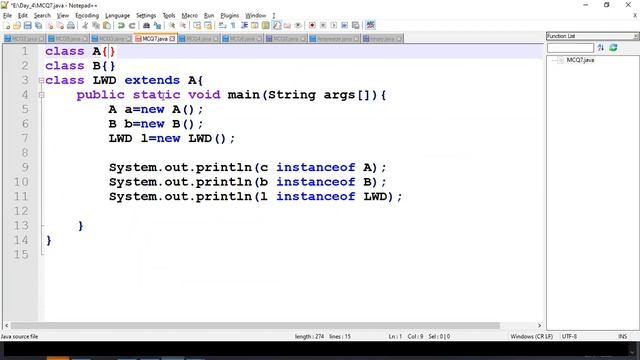Open the Encoding menu
Viewport: 640px width, 360px height.
[87, 16]
